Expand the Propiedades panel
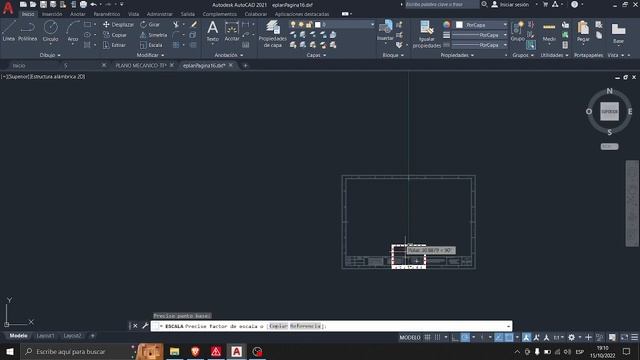This screenshot has width=640, height=360. [x=457, y=55]
